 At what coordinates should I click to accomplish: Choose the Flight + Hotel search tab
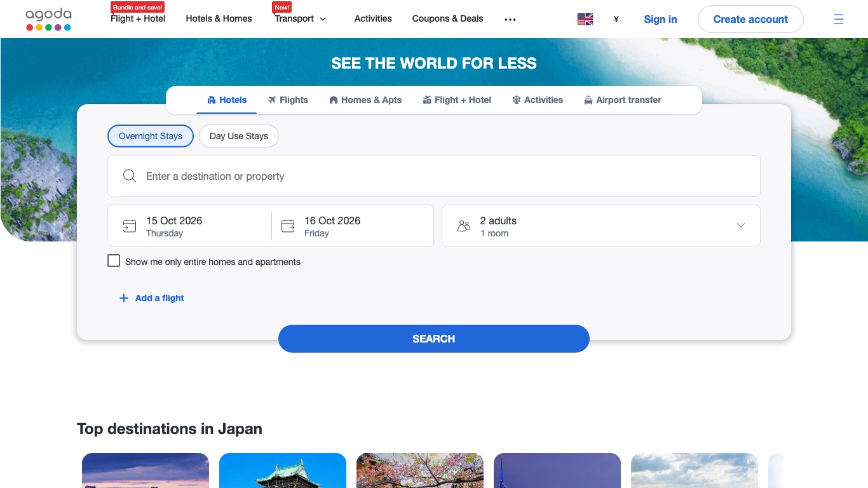coord(457,100)
